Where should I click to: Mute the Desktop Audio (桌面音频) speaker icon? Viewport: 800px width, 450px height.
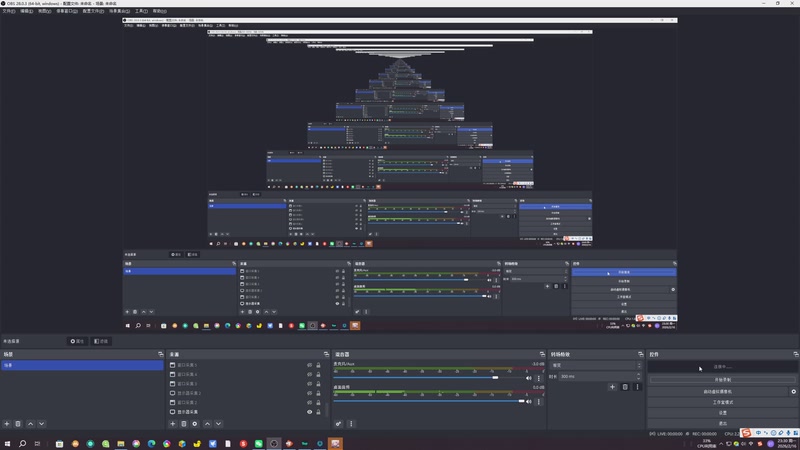pos(529,402)
